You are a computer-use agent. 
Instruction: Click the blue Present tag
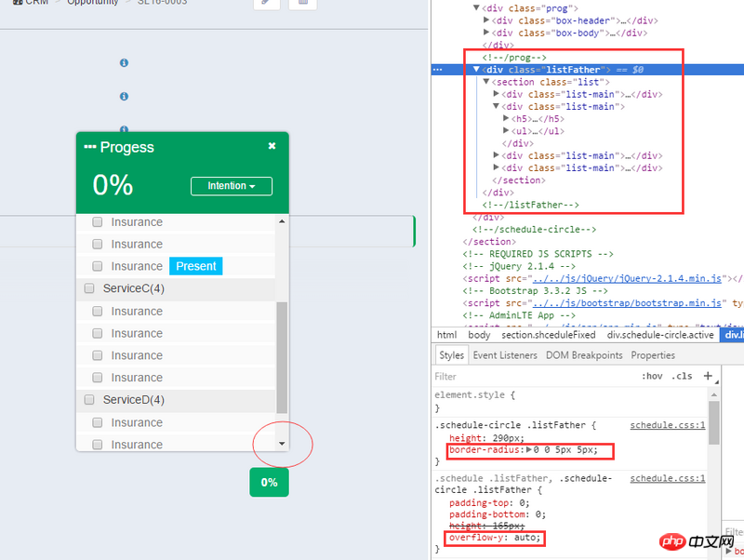click(196, 266)
